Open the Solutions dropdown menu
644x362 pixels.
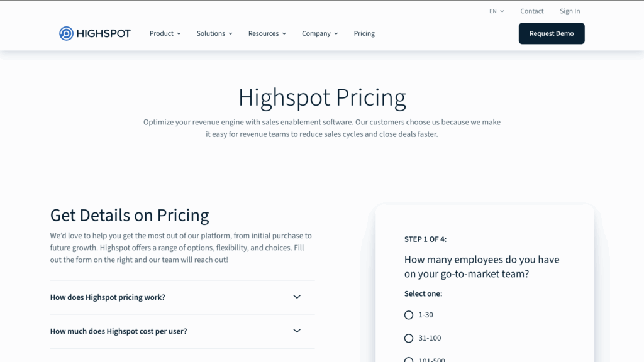tap(211, 33)
